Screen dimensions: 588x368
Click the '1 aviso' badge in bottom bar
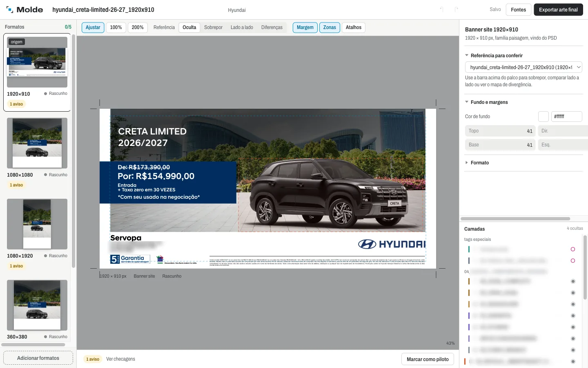(x=93, y=359)
